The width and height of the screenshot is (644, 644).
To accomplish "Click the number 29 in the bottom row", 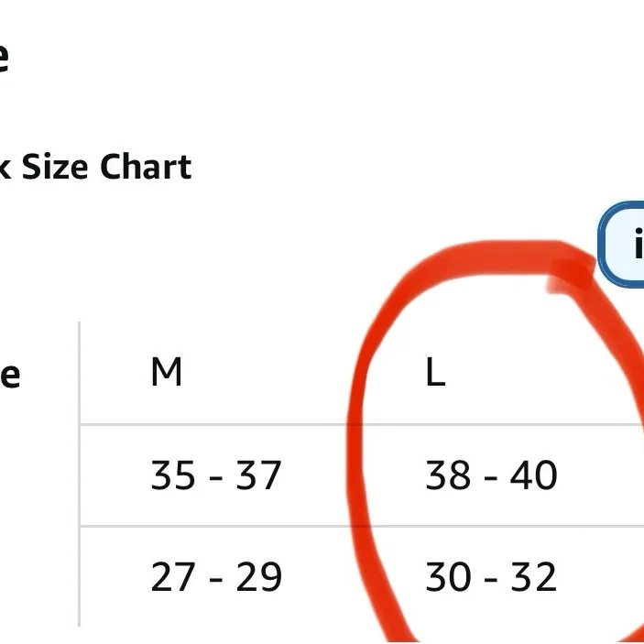I will (x=259, y=577).
